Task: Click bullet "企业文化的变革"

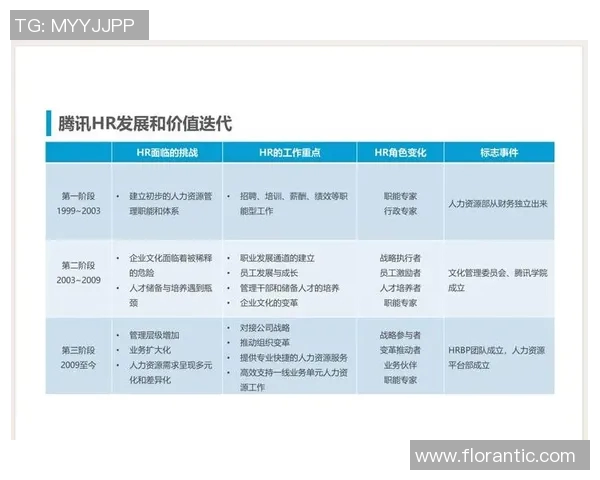Action: [269, 303]
